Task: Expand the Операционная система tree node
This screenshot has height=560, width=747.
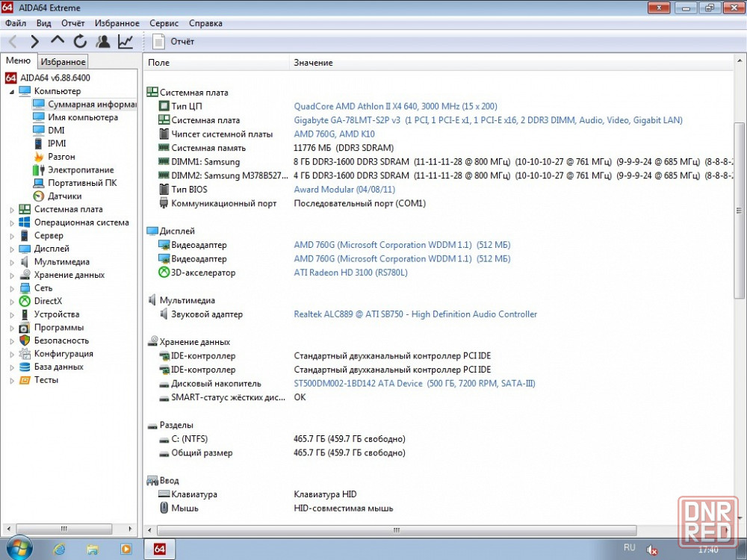Action: pos(12,223)
